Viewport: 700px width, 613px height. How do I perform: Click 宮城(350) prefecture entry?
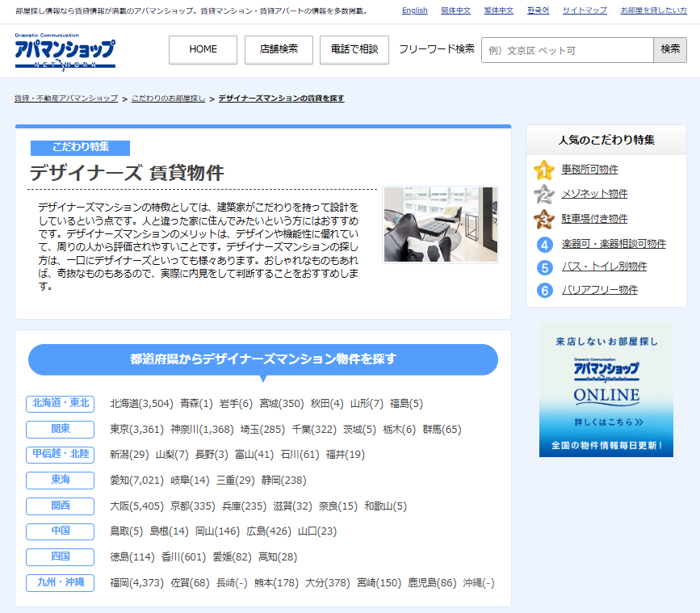[x=281, y=404]
